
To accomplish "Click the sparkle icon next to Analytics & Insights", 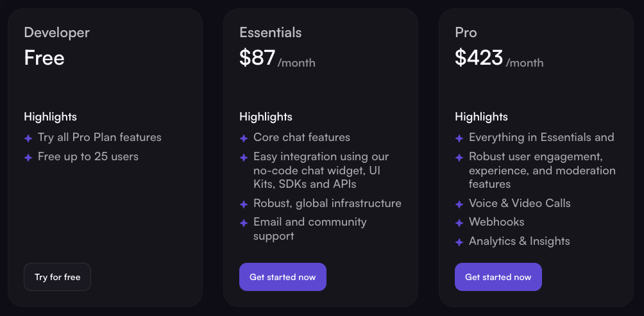I will click(x=459, y=242).
